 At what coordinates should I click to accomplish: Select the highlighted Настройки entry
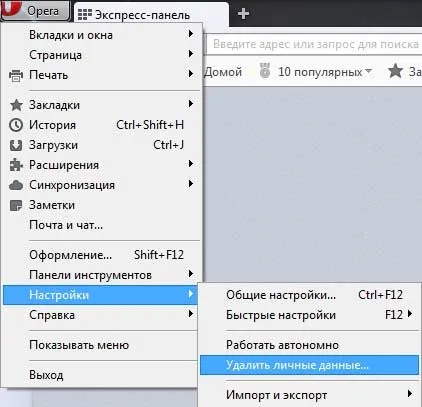point(100,295)
